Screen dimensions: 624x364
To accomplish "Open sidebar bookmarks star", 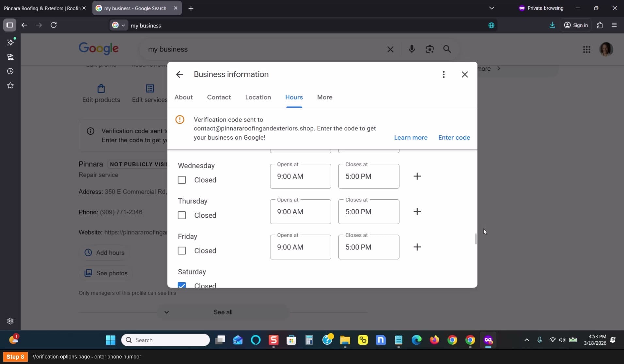I will click(10, 85).
